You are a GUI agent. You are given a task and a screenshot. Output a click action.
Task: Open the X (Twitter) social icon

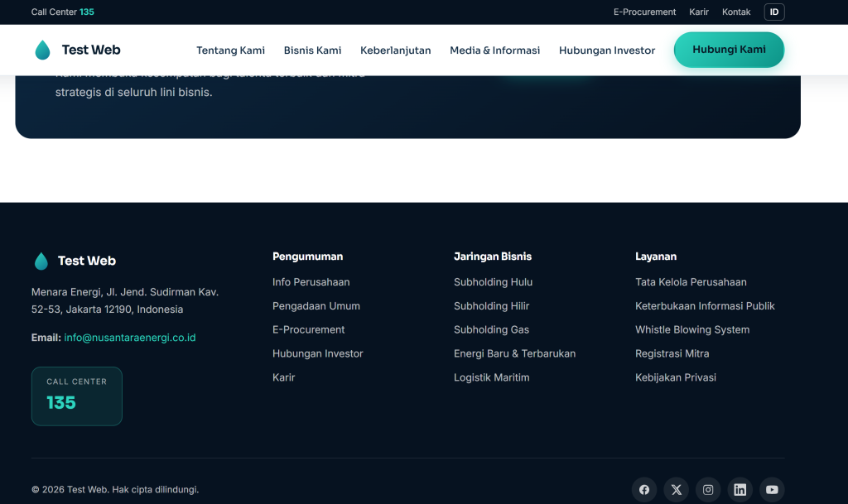click(676, 489)
